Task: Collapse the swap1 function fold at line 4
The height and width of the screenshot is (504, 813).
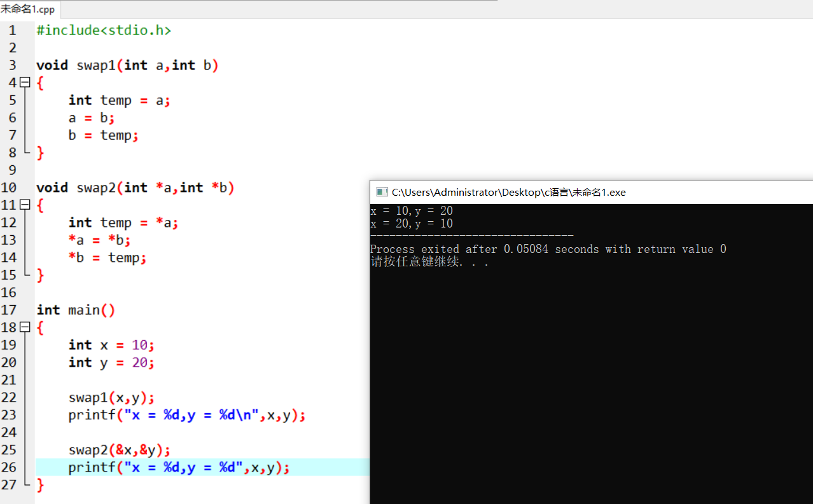Action: pos(25,83)
